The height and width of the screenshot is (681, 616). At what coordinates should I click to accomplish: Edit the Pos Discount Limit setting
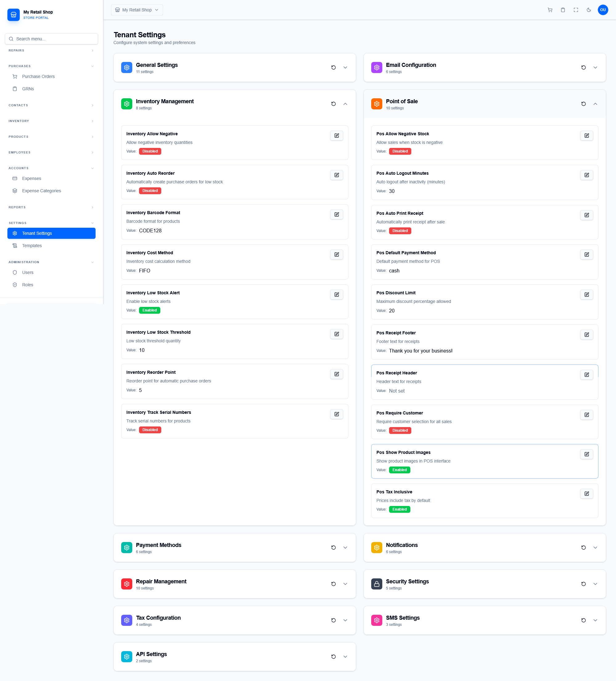[587, 295]
